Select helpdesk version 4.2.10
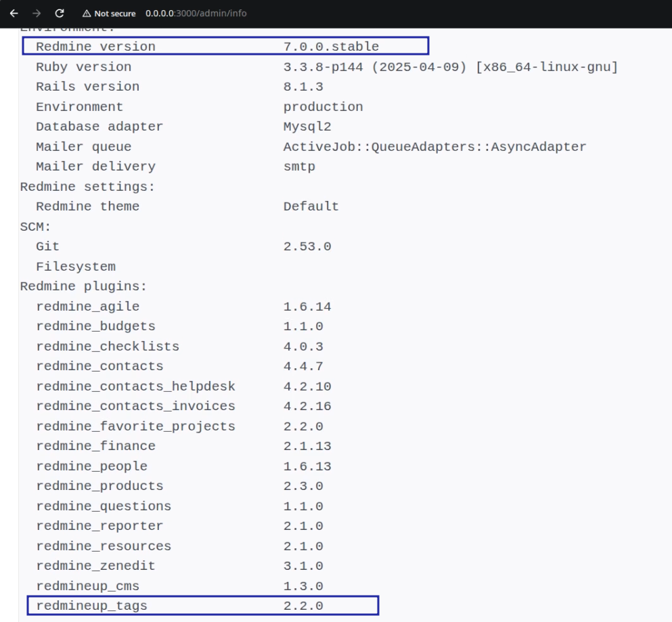The width and height of the screenshot is (672, 622). point(307,386)
